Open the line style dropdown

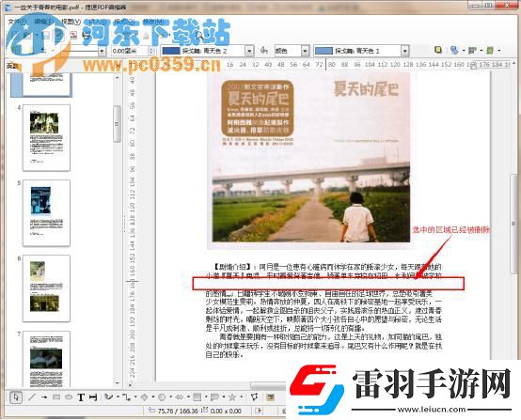(x=102, y=51)
